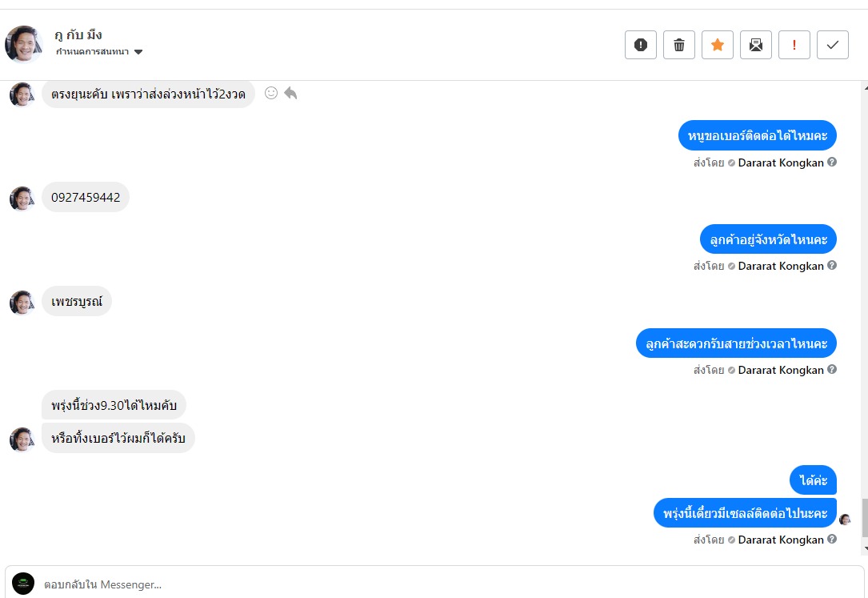Click help icon beside first Dararat Kongkan
Viewport: 868px width, 598px height.
pos(832,162)
